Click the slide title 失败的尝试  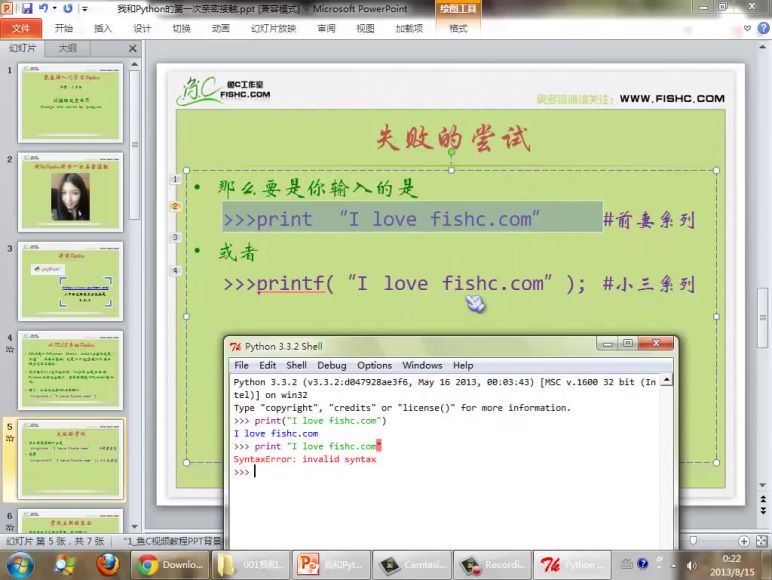453,137
